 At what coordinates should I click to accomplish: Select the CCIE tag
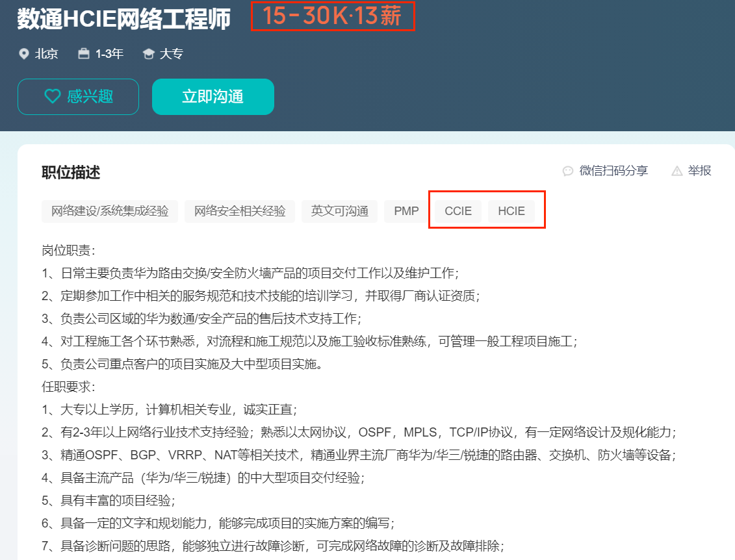458,211
